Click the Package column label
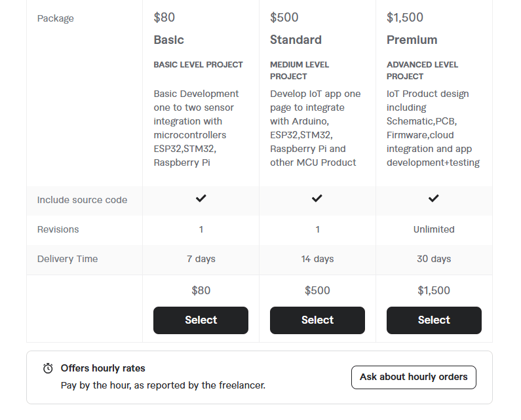Screen dimensions: 521x420 tap(56, 18)
